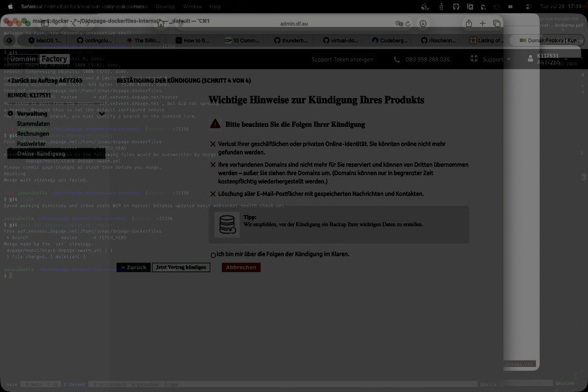
Task: Click "Support-Token anzeigen" link
Action: tap(342, 59)
